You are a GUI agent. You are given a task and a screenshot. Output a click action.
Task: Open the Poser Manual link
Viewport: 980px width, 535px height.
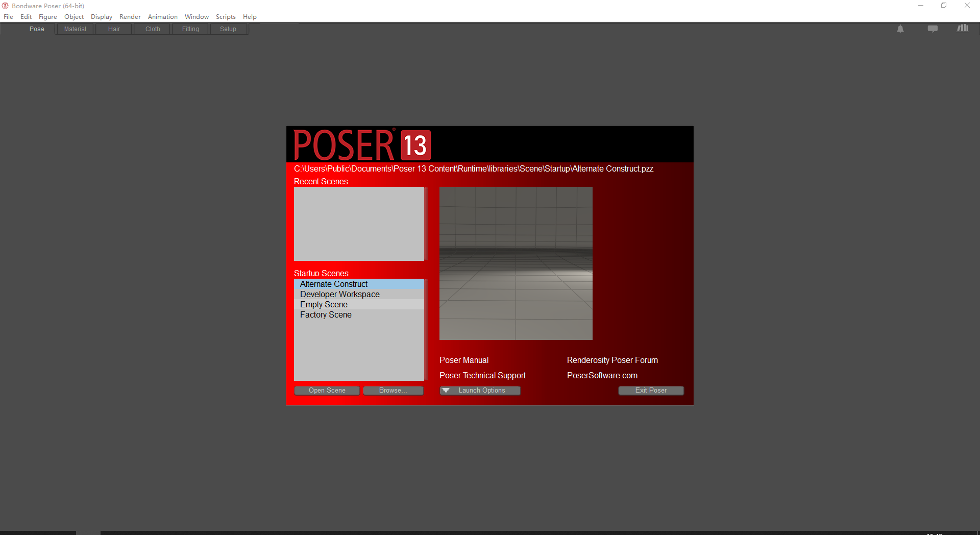pyautogui.click(x=463, y=360)
